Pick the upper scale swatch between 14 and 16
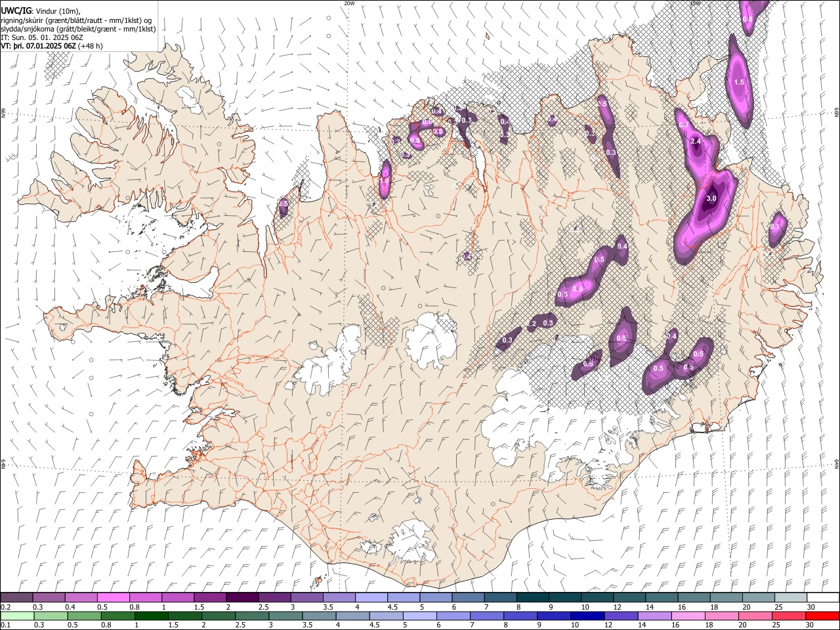Image resolution: width=840 pixels, height=630 pixels. pyautogui.click(x=661, y=597)
